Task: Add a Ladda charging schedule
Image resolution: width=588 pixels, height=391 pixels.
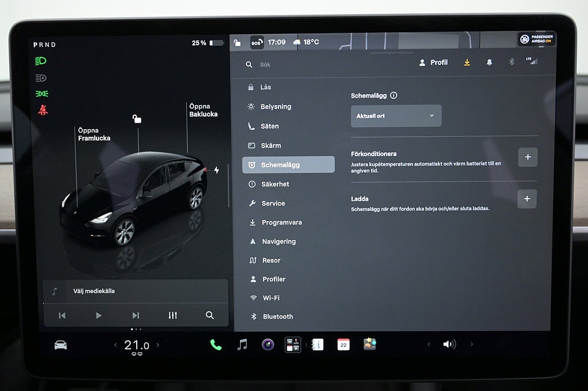Action: [x=527, y=199]
